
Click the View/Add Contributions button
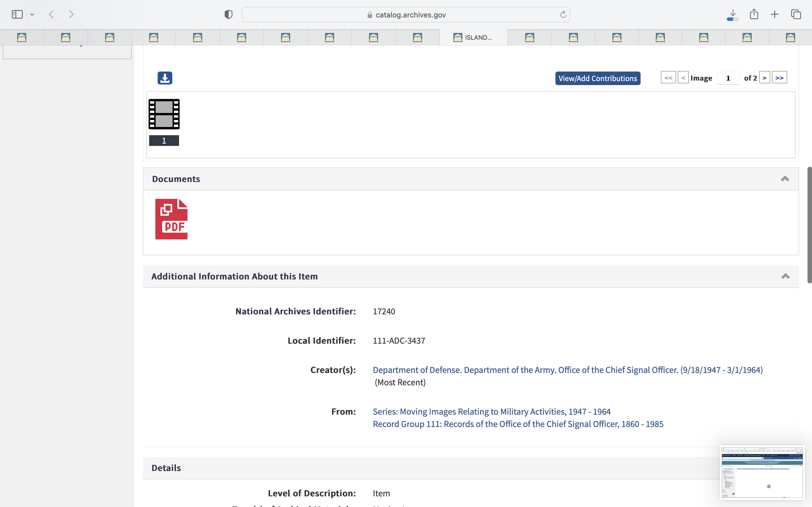tap(598, 78)
